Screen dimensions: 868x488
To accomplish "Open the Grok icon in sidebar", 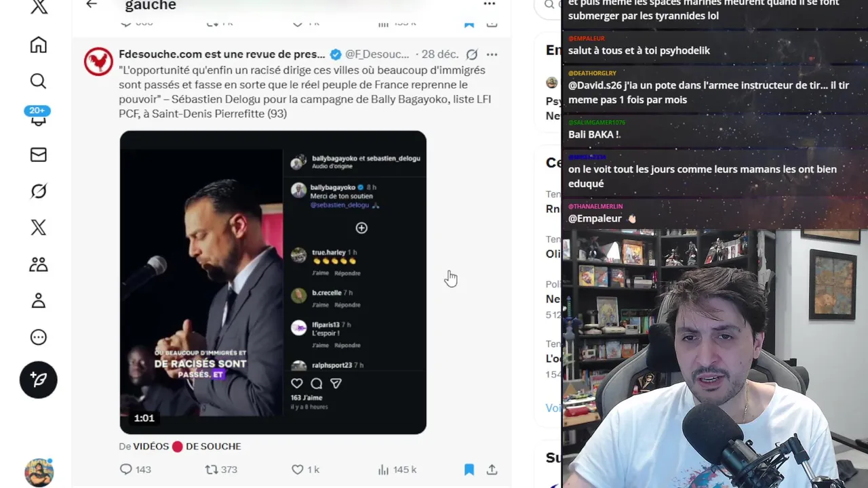I will click(x=39, y=191).
